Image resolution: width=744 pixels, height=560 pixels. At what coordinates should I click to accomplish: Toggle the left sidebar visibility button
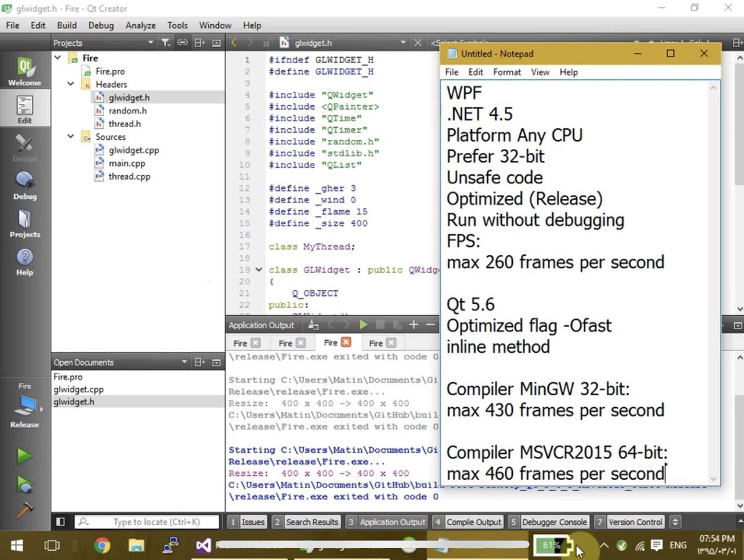coord(61,522)
